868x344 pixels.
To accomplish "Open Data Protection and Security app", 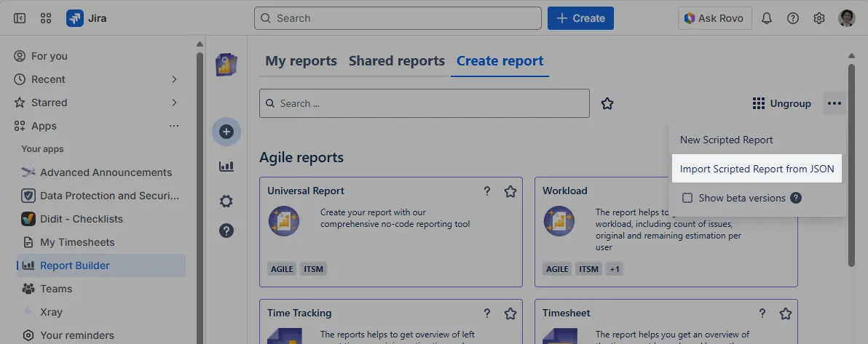I will tap(102, 196).
